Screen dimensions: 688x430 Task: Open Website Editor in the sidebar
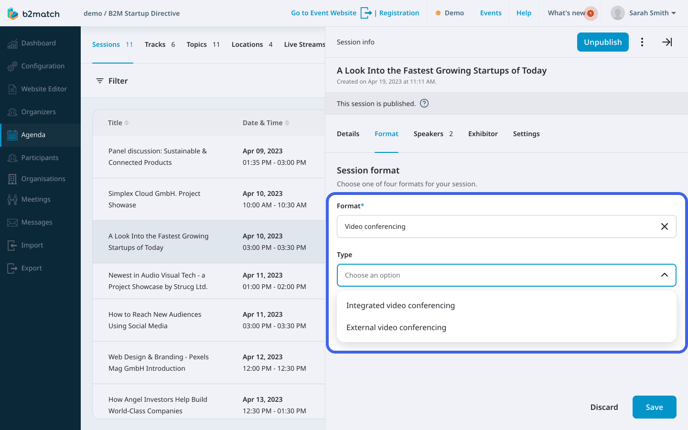tap(44, 89)
